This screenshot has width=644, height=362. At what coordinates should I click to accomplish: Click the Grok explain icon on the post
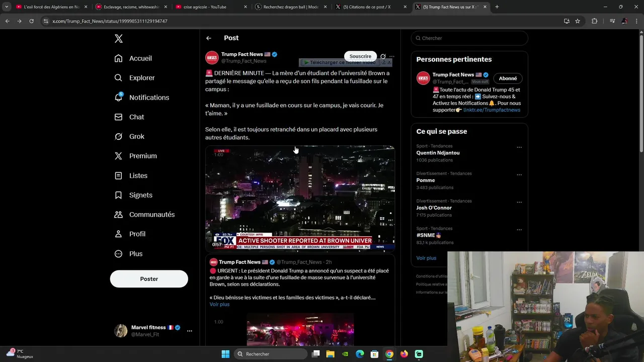(383, 56)
